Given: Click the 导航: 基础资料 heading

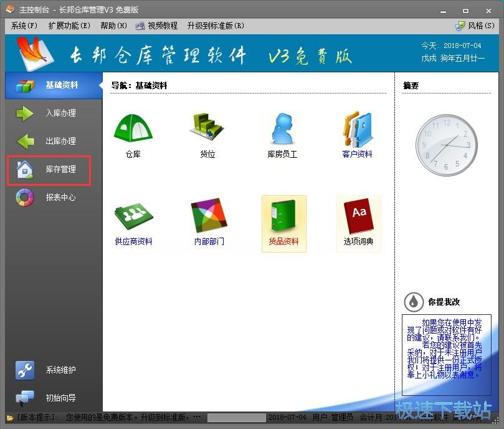Looking at the screenshot, I should pos(139,85).
